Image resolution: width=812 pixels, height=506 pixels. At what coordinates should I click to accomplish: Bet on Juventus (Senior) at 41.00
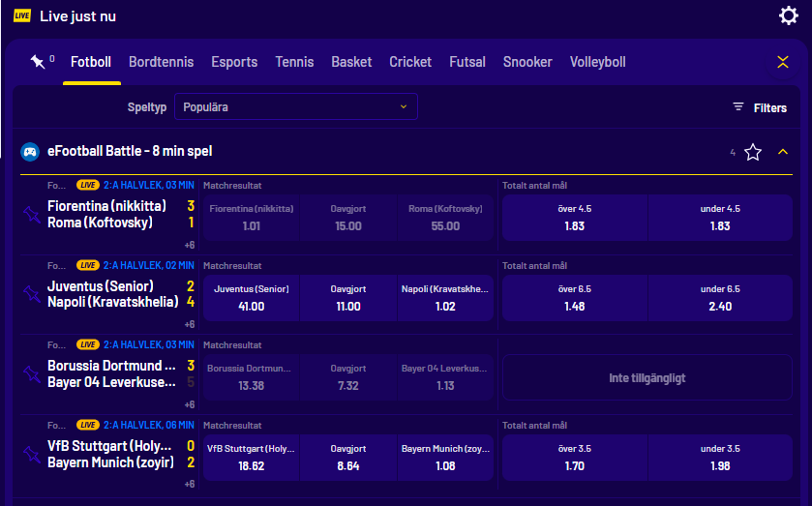[252, 298]
